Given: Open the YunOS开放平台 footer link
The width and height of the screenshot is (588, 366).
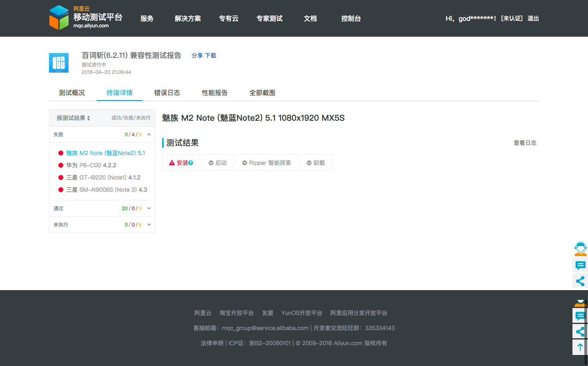Looking at the screenshot, I should pos(302,313).
